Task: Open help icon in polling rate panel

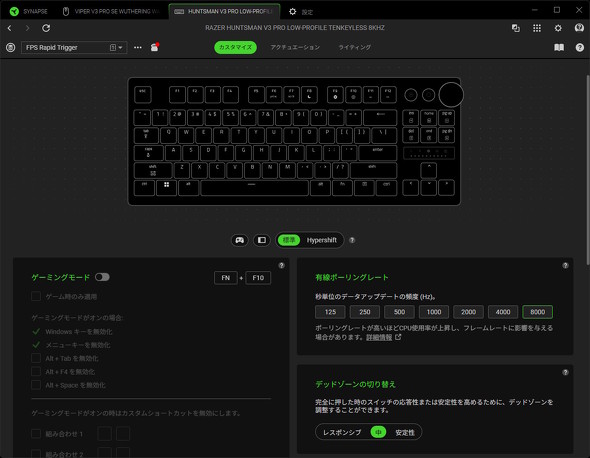Action: click(x=565, y=265)
